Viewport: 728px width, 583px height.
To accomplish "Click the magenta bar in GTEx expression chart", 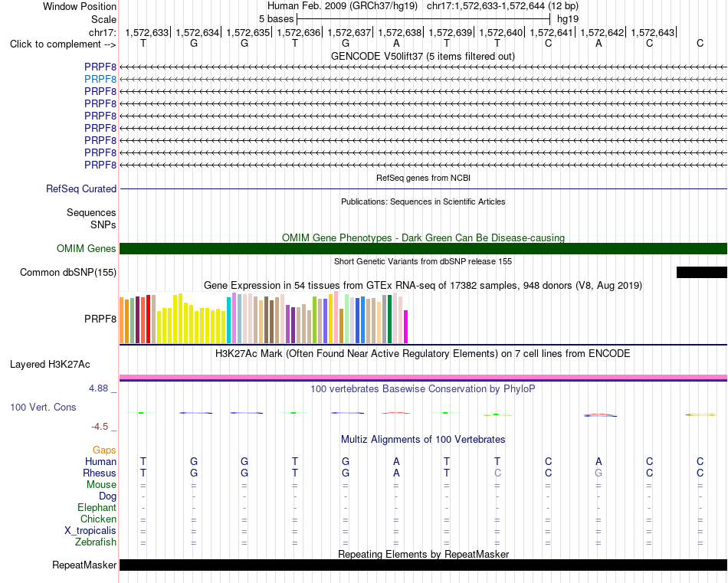I will pos(406,327).
